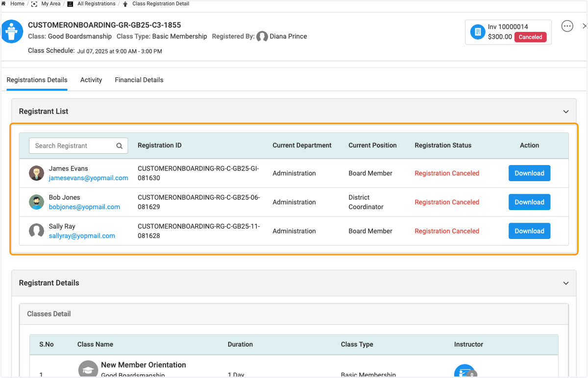This screenshot has width=588, height=378.
Task: Click the red Canceled invoice badge
Action: (530, 37)
